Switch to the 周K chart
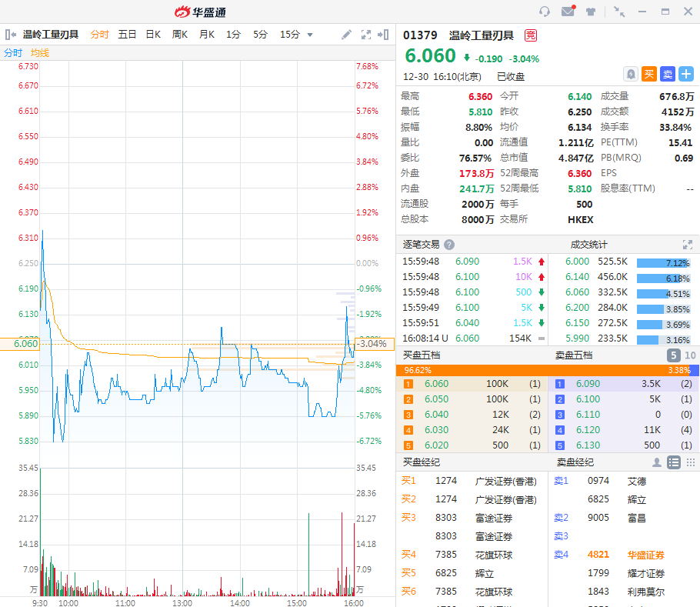 point(180,35)
